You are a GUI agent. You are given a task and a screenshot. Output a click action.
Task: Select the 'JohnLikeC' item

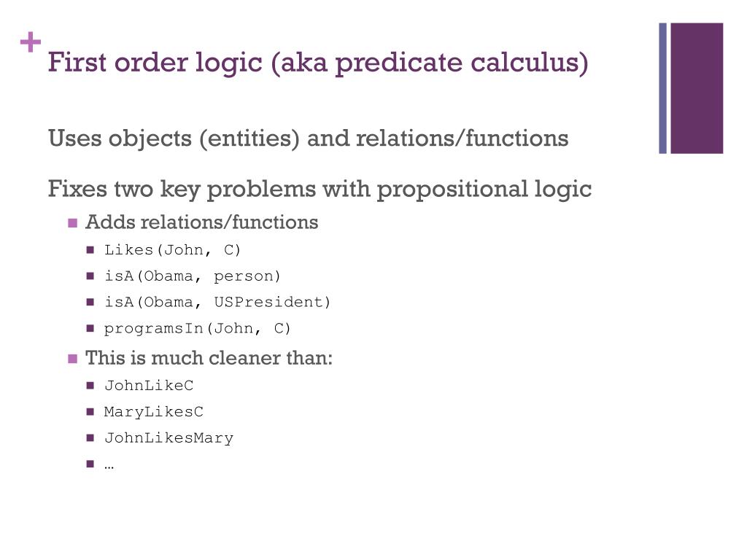[149, 385]
